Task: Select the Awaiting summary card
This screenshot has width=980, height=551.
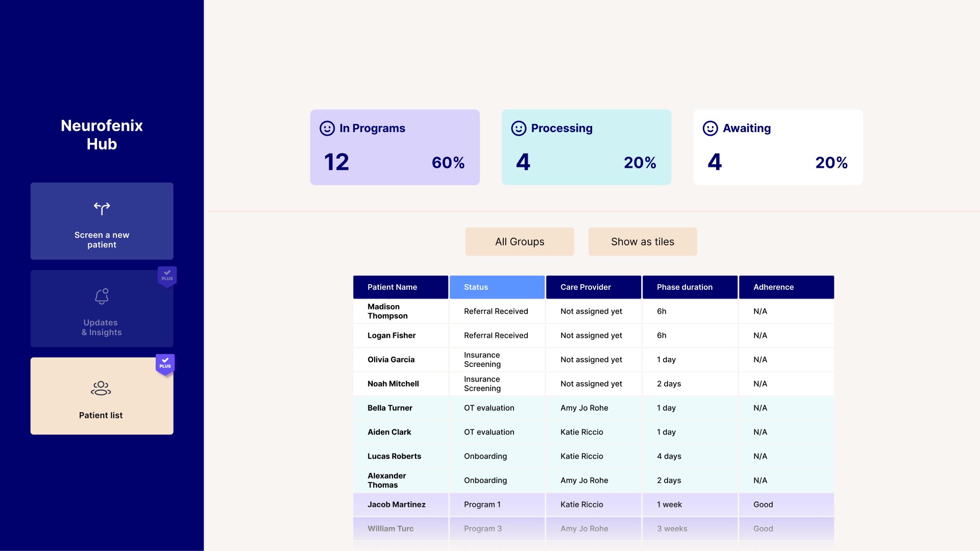Action: point(778,147)
